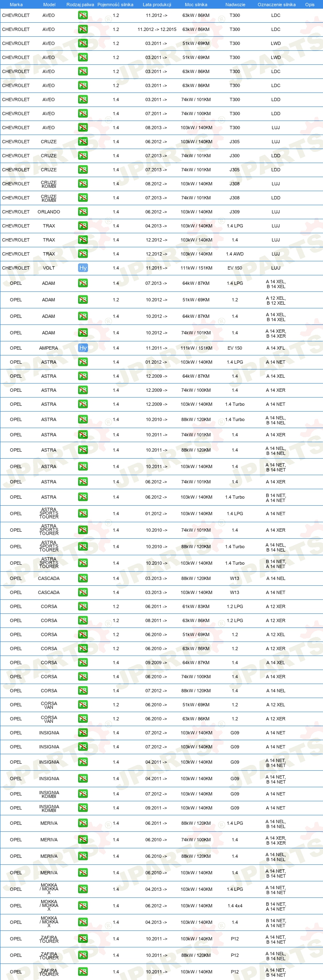Click fuel icon in Chevrolet Aveo 07.2011 row
Screen dimensions: 323x980
pyautogui.click(x=83, y=114)
